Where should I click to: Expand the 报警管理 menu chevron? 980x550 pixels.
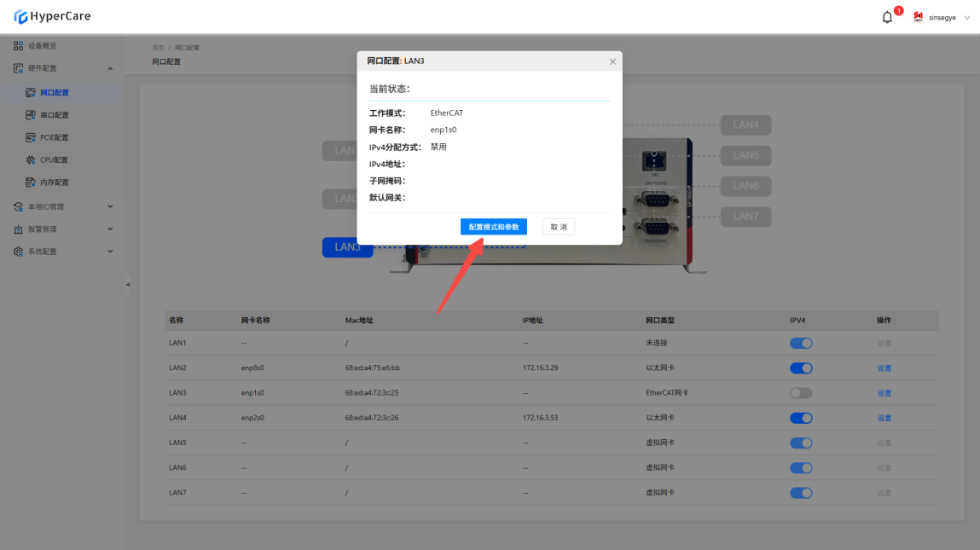coord(110,229)
